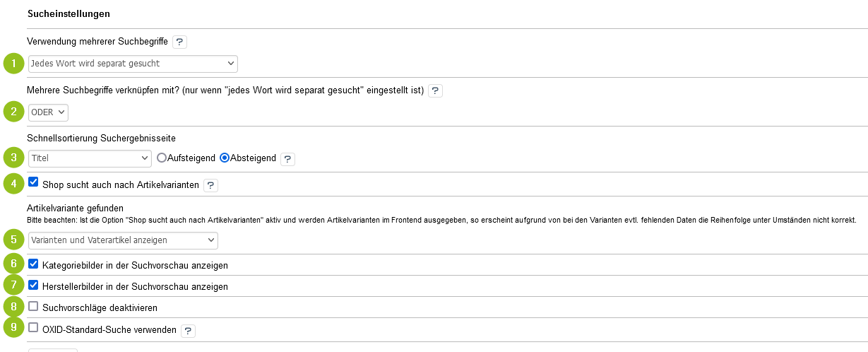Click green number 9 marker badge
Viewport: 868px width, 352px height.
pos(13,328)
